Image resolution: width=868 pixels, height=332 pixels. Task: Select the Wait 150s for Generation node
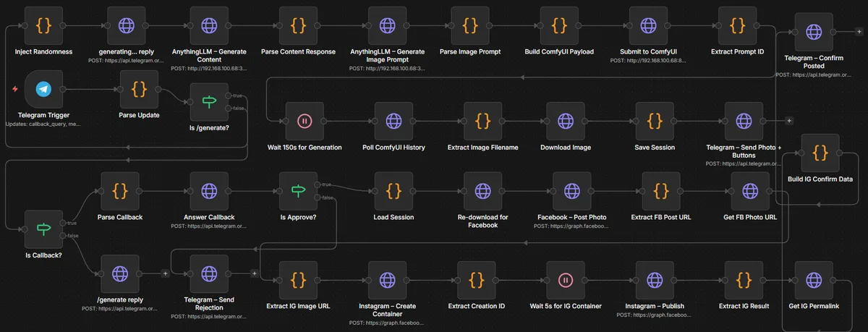pyautogui.click(x=304, y=121)
